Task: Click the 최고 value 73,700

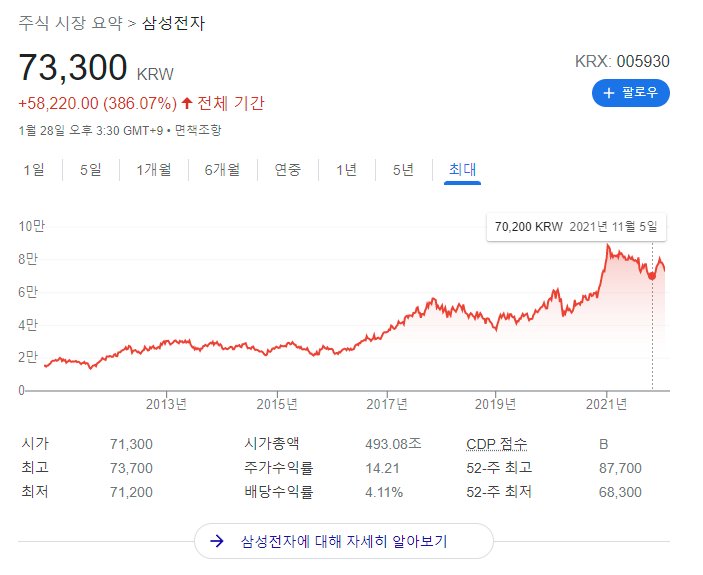Action: [131, 468]
